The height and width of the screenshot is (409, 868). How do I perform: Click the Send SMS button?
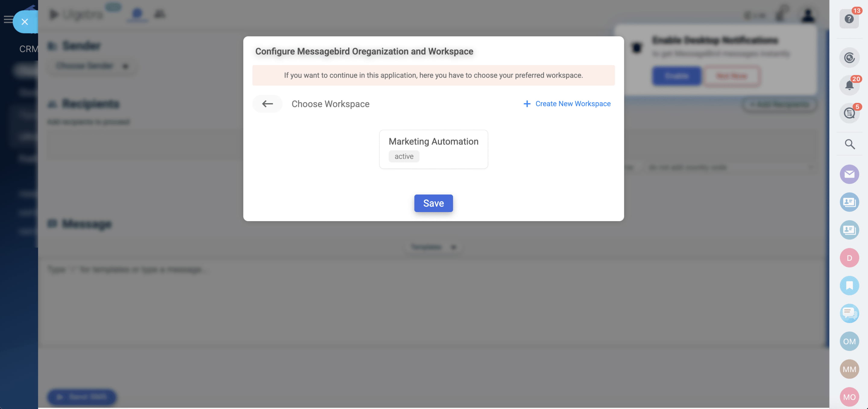82,397
